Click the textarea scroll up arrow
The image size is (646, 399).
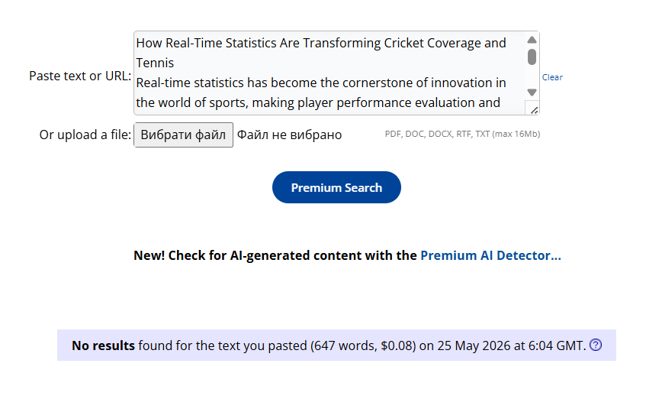(x=531, y=40)
